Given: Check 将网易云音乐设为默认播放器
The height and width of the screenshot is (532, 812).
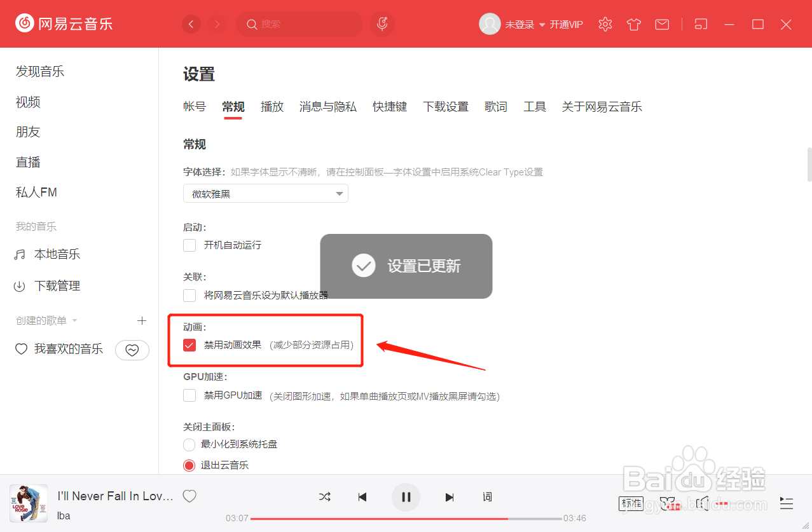Looking at the screenshot, I should (189, 295).
